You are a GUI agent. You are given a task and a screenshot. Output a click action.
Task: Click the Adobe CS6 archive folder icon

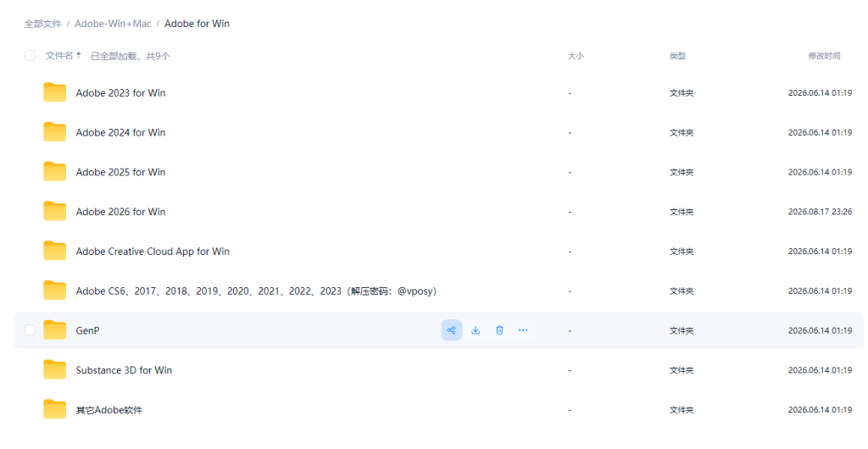pyautogui.click(x=55, y=291)
